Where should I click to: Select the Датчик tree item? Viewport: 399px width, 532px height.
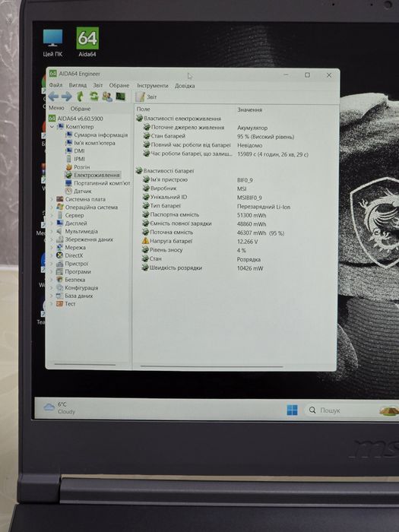pos(78,191)
